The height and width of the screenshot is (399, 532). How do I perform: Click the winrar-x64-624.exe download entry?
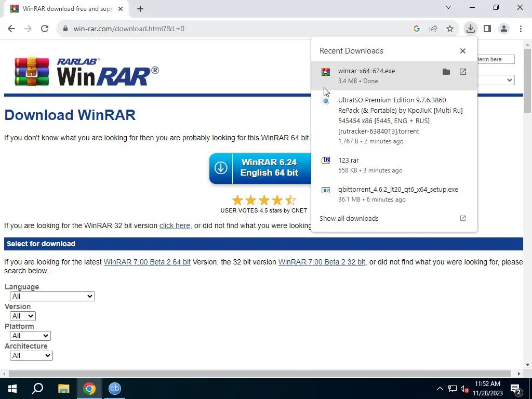click(x=394, y=76)
